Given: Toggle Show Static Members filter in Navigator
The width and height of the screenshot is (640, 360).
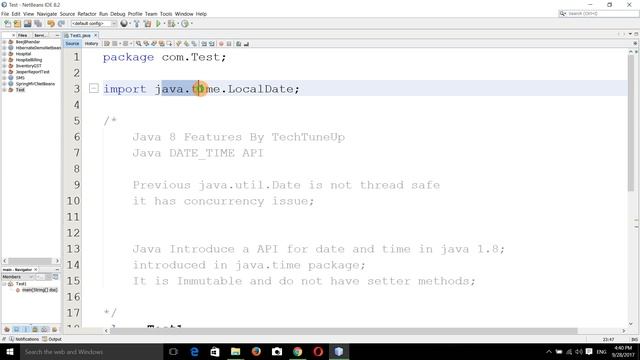Looking at the screenshot, I should coord(26,329).
